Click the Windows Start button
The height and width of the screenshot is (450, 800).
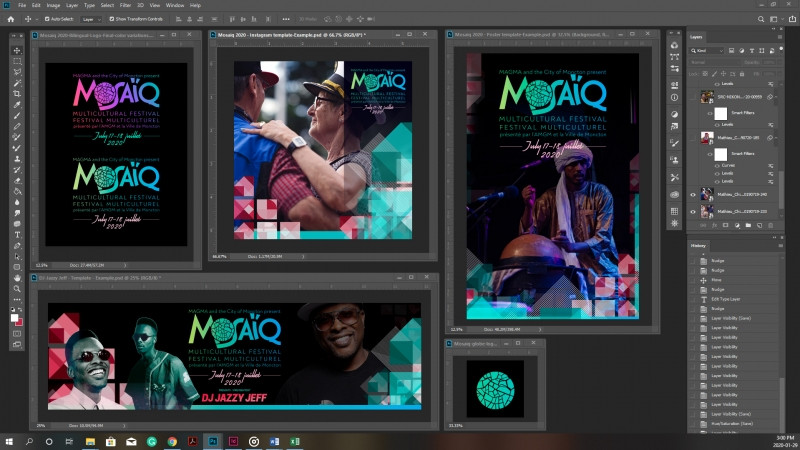(x=9, y=441)
